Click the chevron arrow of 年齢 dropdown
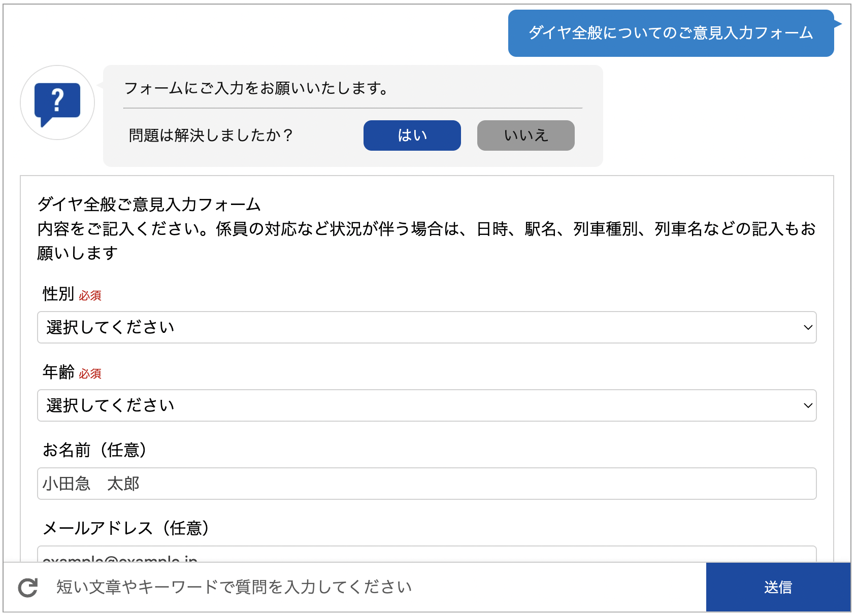This screenshot has width=856, height=616. (x=808, y=406)
